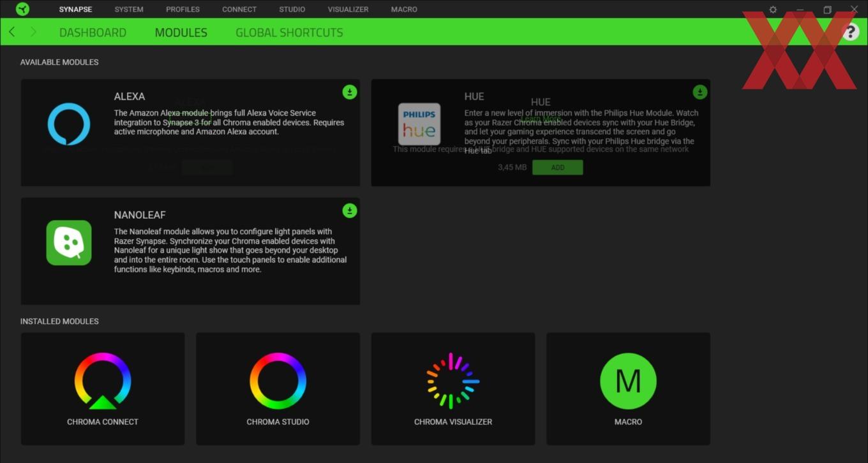Go forward with the right arrow
The width and height of the screenshot is (868, 463).
click(x=33, y=32)
